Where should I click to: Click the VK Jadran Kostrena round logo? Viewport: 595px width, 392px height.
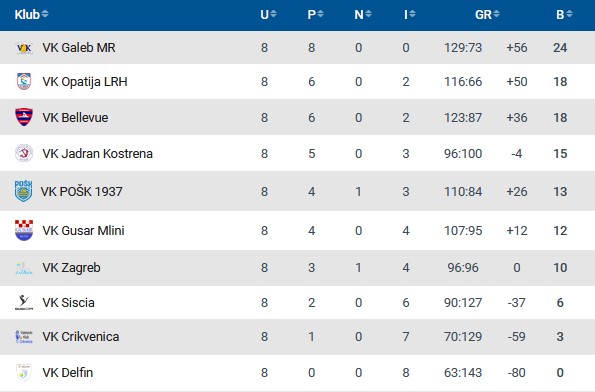(x=24, y=153)
